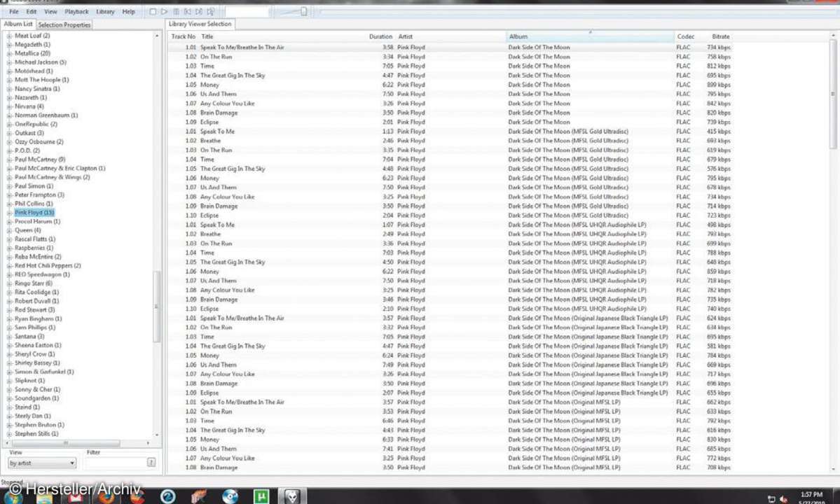This screenshot has width=840, height=504.
Task: Select Meat Loaf (2) in album list
Action: point(32,36)
